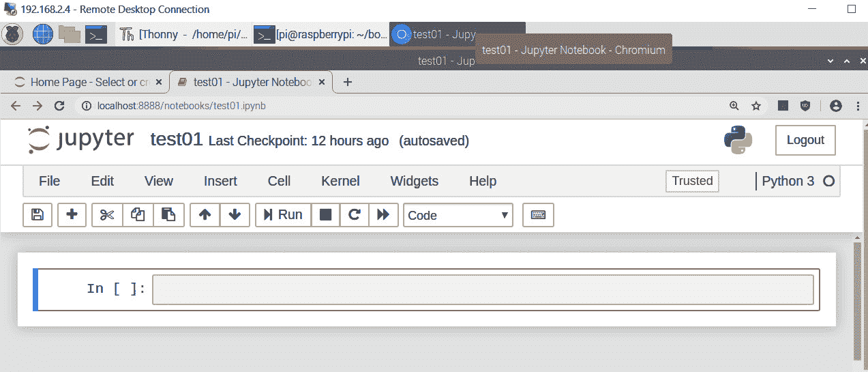The width and height of the screenshot is (868, 372).
Task: Click the Python logo icon
Action: (738, 140)
